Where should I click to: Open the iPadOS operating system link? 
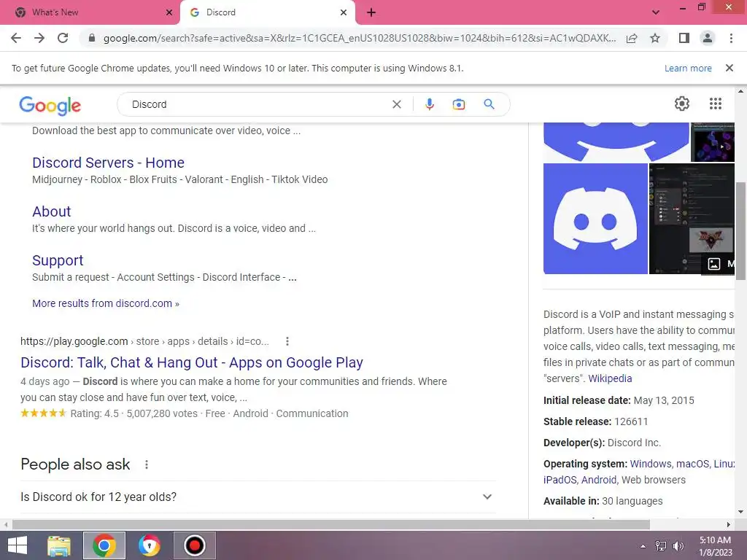(x=560, y=480)
